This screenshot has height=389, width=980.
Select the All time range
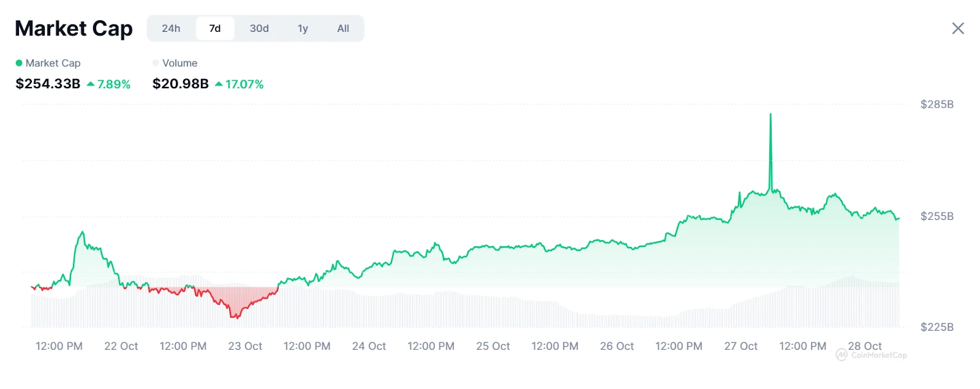click(343, 28)
